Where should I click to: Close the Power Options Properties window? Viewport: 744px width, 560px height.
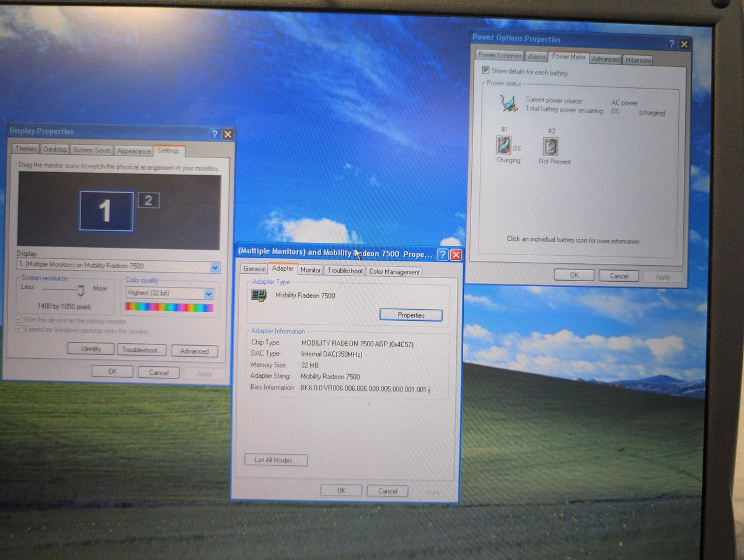pos(684,45)
